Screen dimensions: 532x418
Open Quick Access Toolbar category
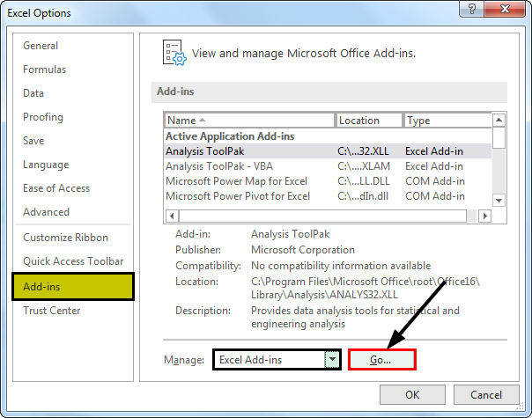(73, 261)
